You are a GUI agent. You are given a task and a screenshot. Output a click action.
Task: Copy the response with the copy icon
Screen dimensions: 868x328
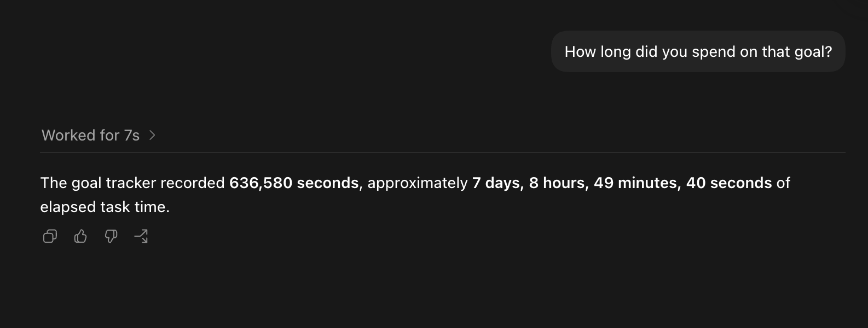click(50, 236)
